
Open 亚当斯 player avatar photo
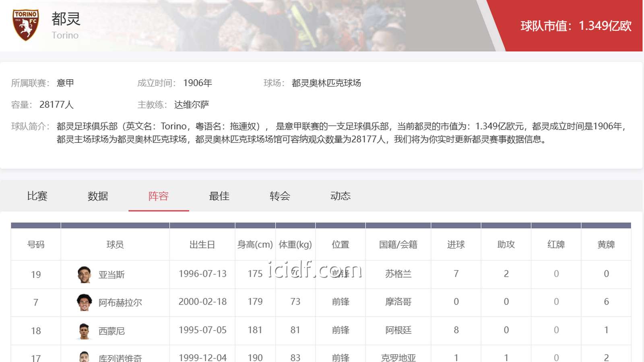coord(84,274)
